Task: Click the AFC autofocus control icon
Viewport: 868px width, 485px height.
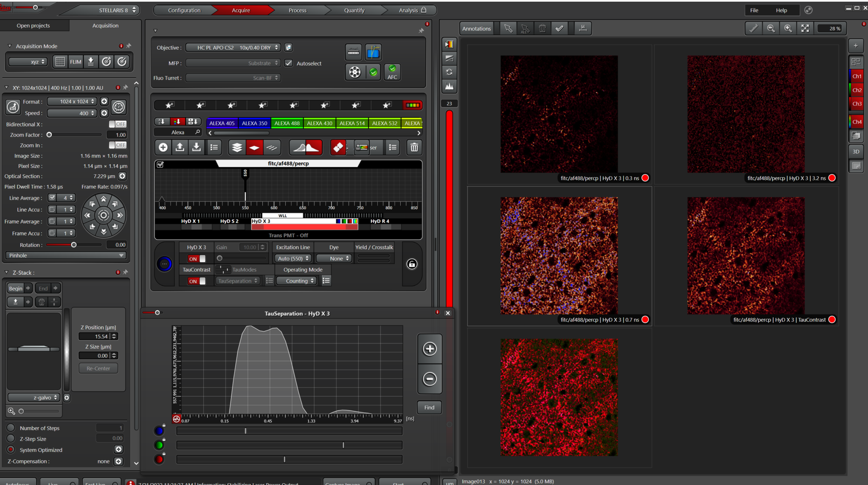Action: [392, 72]
